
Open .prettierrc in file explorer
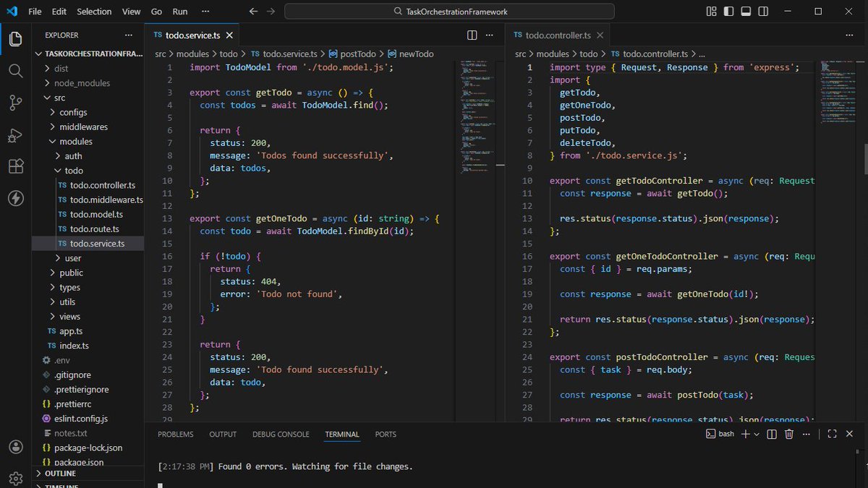tap(88, 403)
